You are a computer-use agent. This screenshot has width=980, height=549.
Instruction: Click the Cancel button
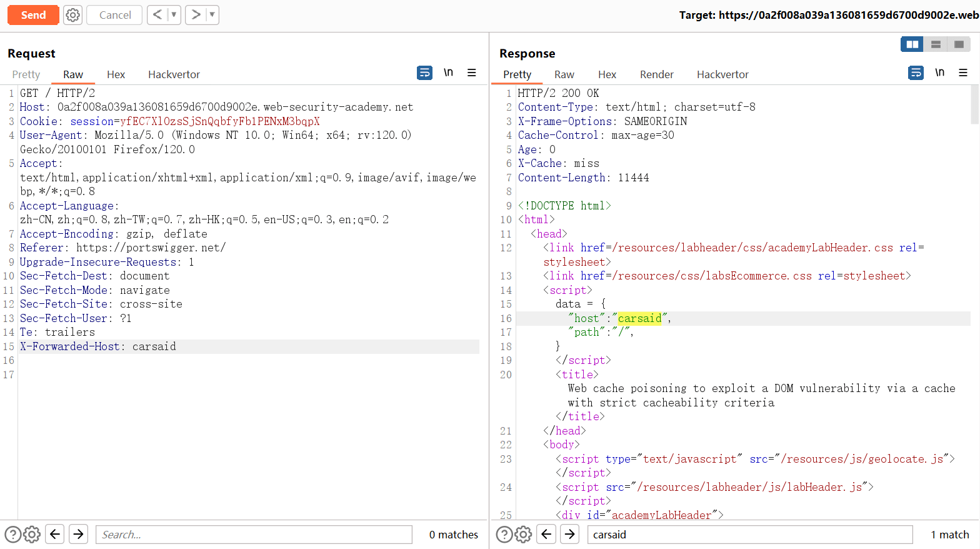coord(115,15)
